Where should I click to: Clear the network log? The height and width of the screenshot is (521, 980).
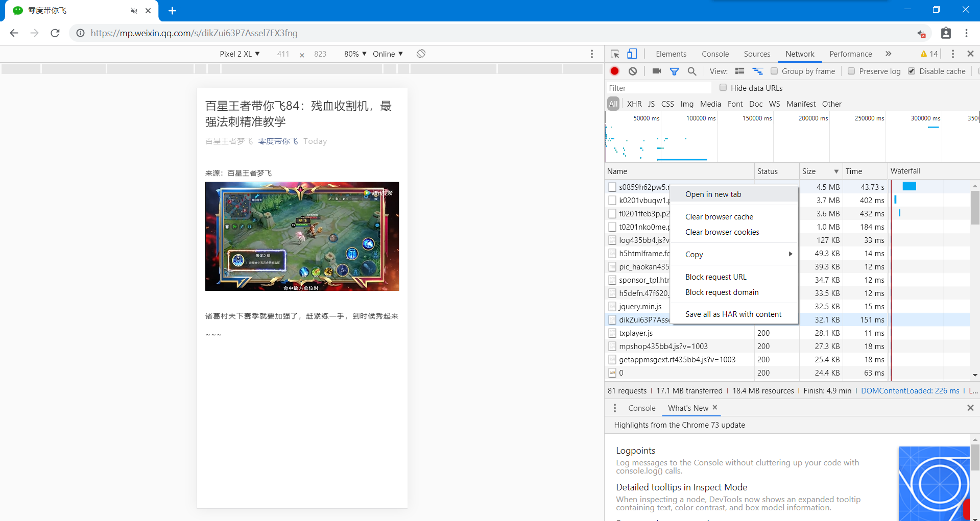pyautogui.click(x=633, y=71)
